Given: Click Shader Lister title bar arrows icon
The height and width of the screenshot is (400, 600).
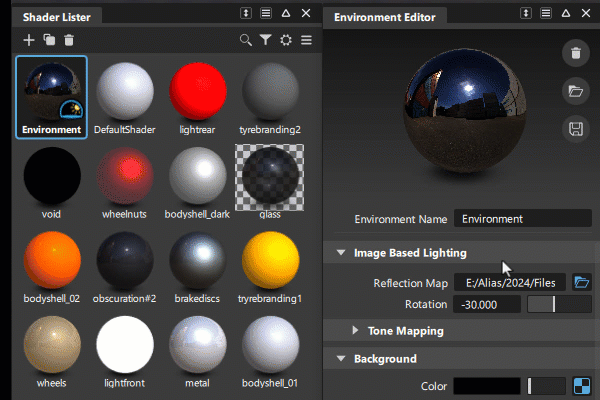Looking at the screenshot, I should point(246,13).
